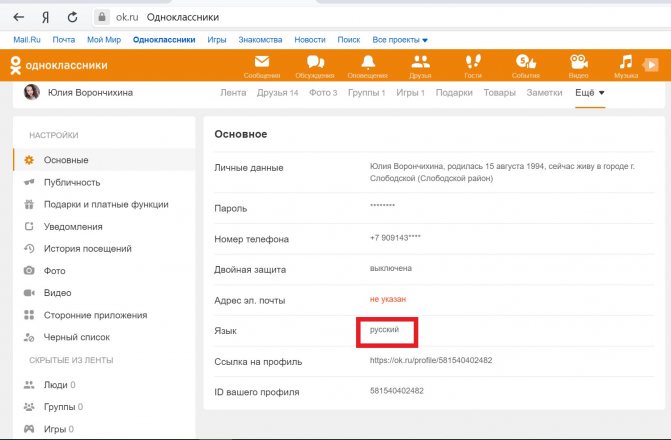Screen dimensions: 671x440
Task: Click the red не указан email value
Action: coord(388,299)
